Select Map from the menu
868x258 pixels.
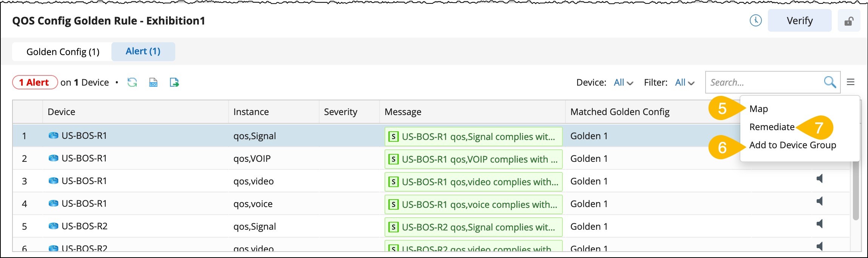point(758,109)
